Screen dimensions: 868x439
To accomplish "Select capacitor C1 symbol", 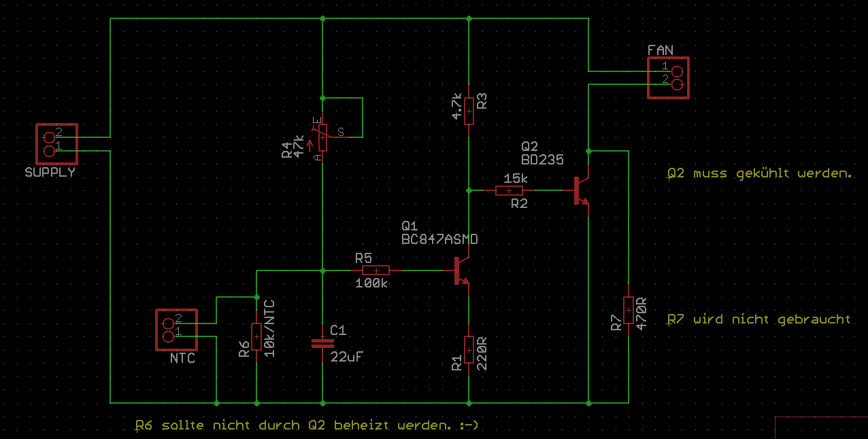I will [x=322, y=343].
